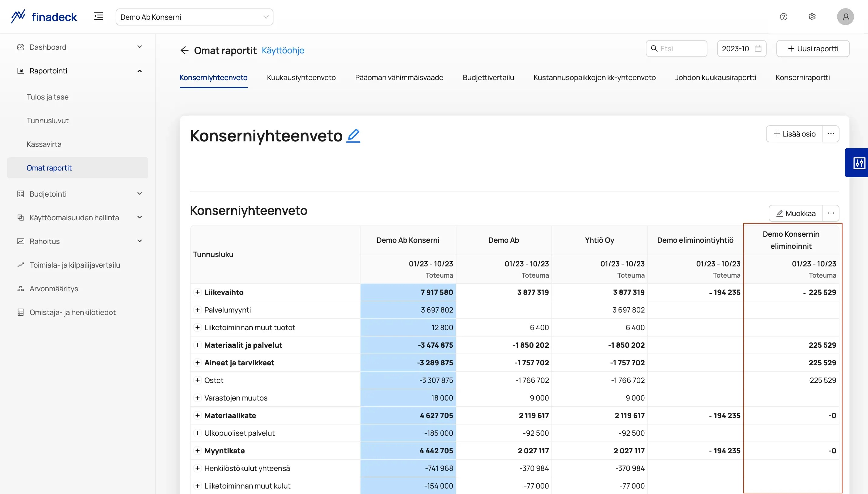This screenshot has height=494, width=868.
Task: Edit the Konserniyhteenveto title with pencil icon
Action: [x=353, y=135]
